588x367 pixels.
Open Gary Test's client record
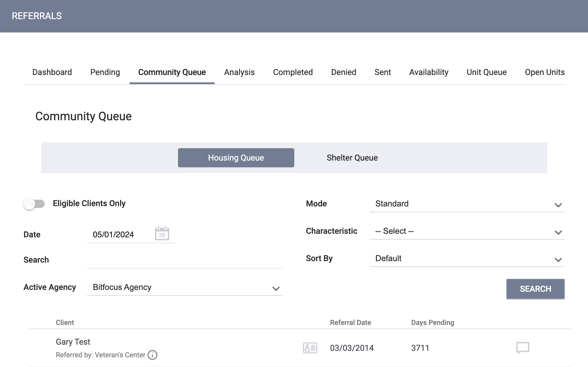[73, 342]
